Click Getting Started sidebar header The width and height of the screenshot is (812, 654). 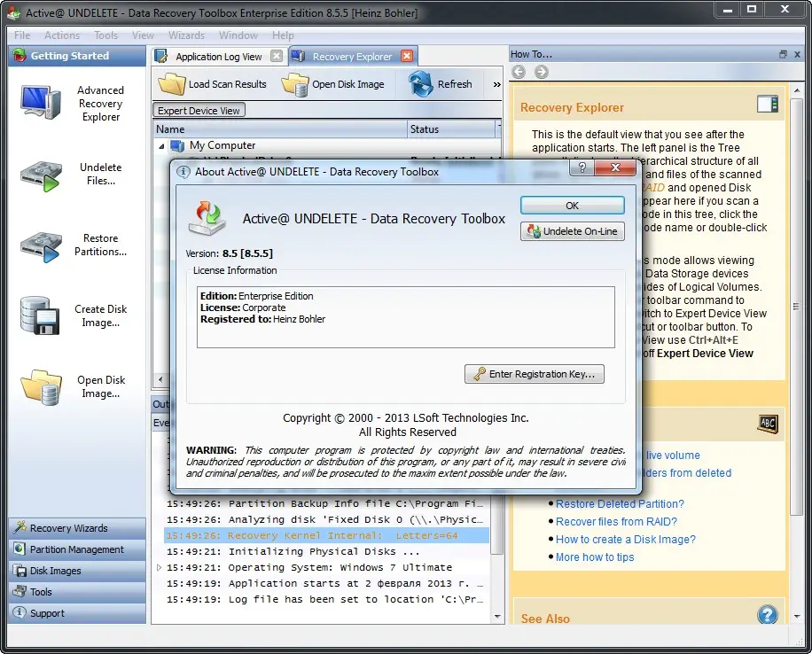pos(76,56)
